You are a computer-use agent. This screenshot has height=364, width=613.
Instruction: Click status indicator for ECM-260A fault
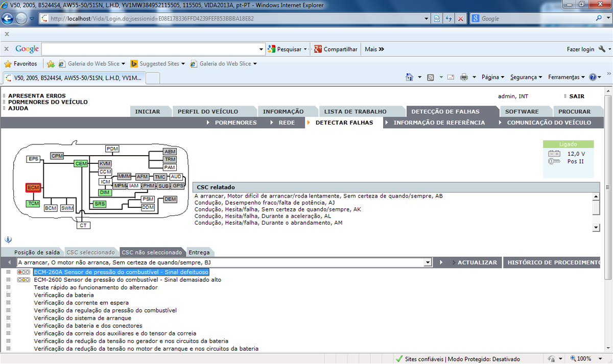[x=23, y=272]
